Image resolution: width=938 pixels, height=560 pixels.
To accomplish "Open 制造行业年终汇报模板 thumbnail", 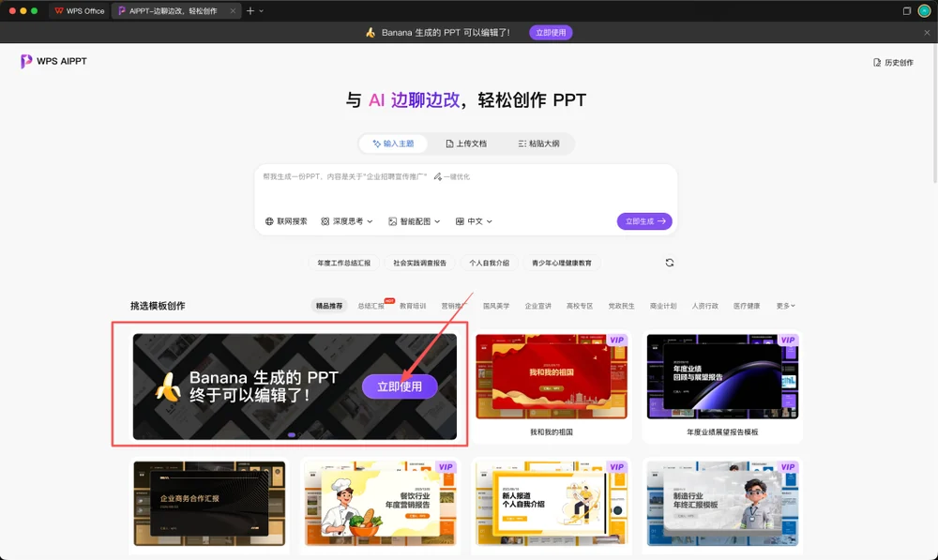I will 722,504.
